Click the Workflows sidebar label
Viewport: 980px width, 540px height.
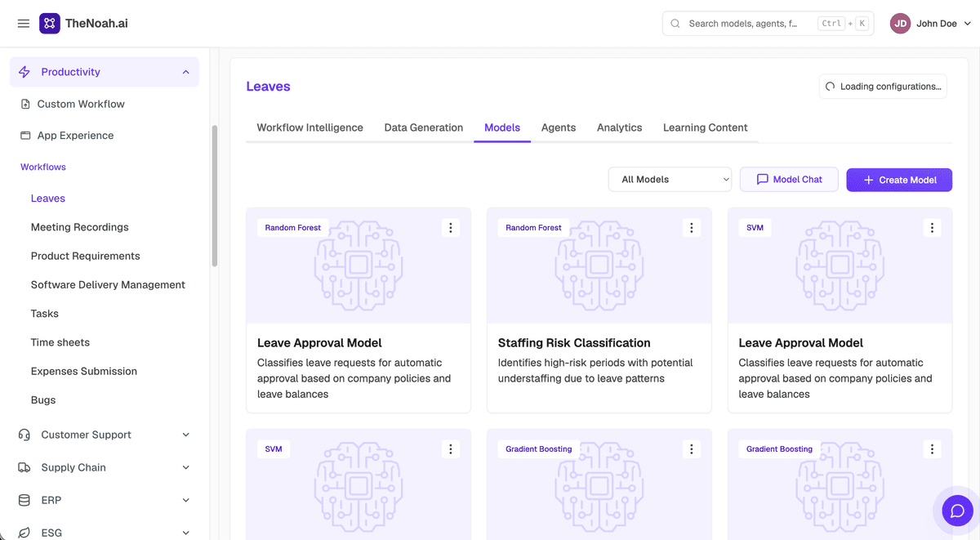click(43, 167)
